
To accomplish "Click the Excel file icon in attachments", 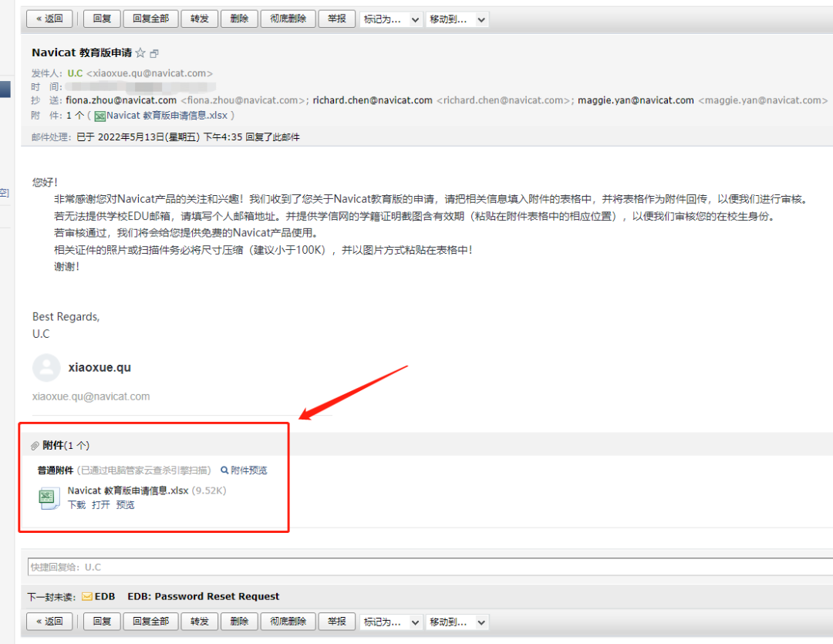I will [x=49, y=498].
